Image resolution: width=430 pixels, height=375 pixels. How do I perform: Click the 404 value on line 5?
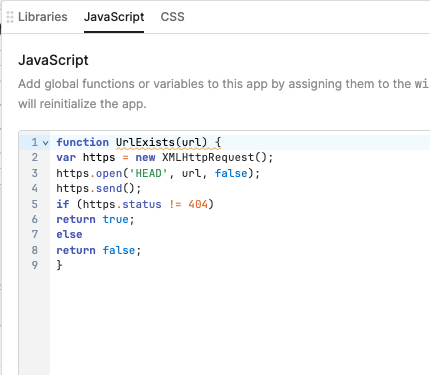[x=198, y=204]
